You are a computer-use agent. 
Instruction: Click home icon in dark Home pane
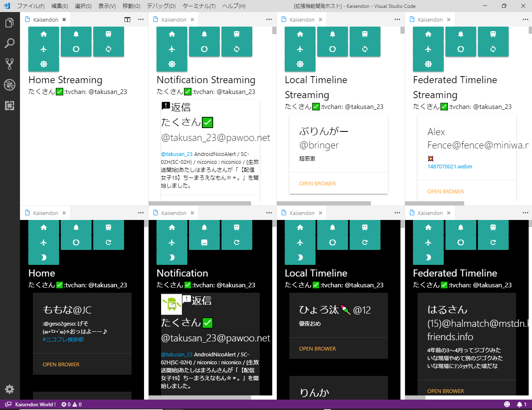[x=44, y=227]
